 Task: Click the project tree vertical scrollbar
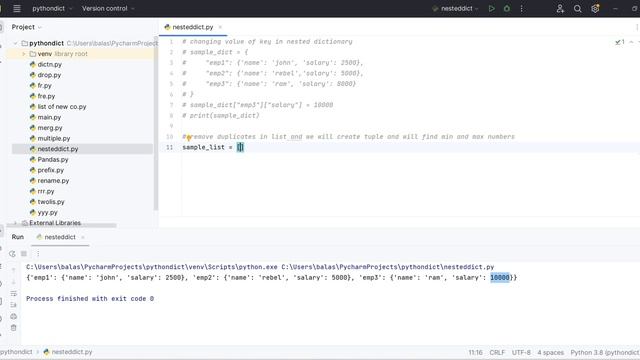point(156,122)
